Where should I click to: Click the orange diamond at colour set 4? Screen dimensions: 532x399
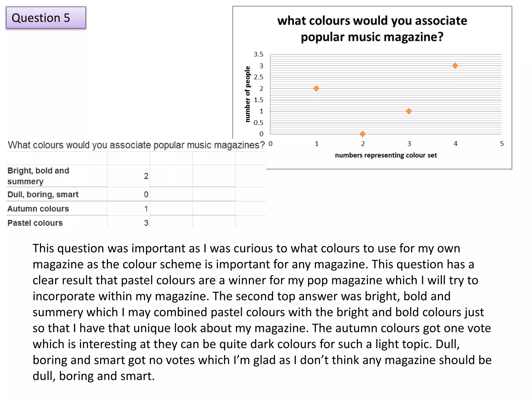point(455,66)
